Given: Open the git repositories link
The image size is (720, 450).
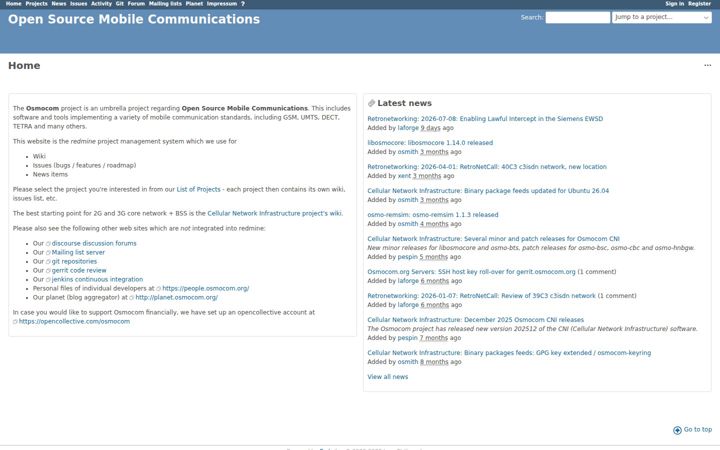Looking at the screenshot, I should click(74, 261).
